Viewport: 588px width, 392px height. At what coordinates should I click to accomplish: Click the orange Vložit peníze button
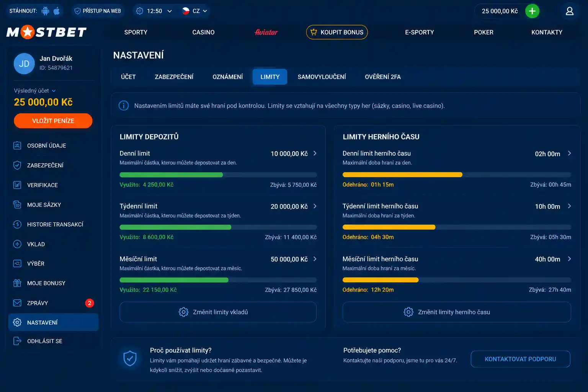click(x=53, y=121)
